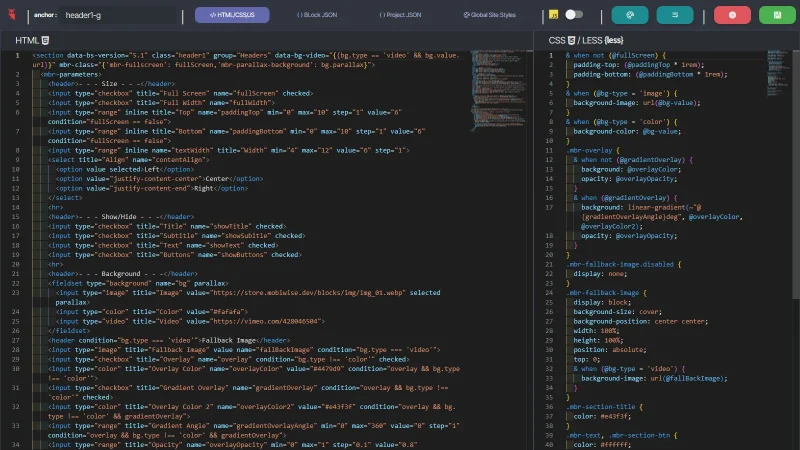Click CSS line 'padding-top: (@paddingTop * 1rem);'

[x=638, y=65]
